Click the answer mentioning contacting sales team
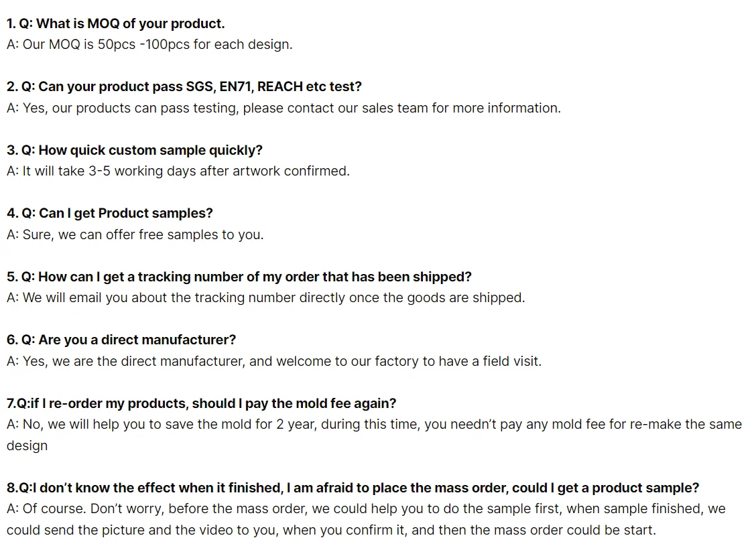756x552 pixels. (283, 108)
